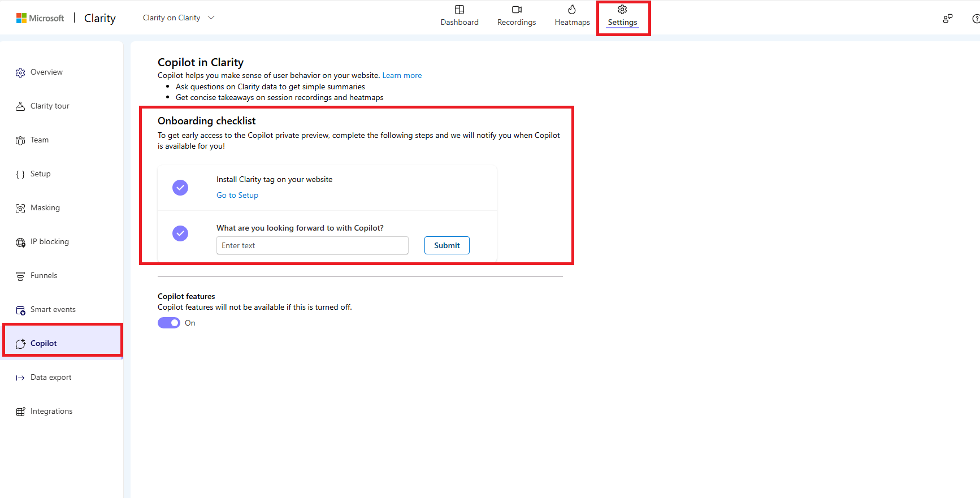Click the Submit button
Image resolution: width=980 pixels, height=498 pixels.
[447, 245]
